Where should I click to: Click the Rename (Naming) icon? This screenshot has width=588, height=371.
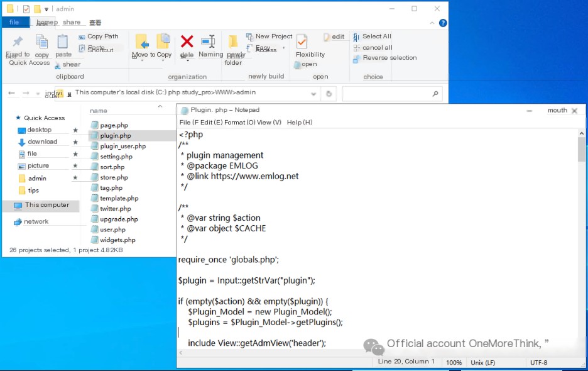click(208, 42)
